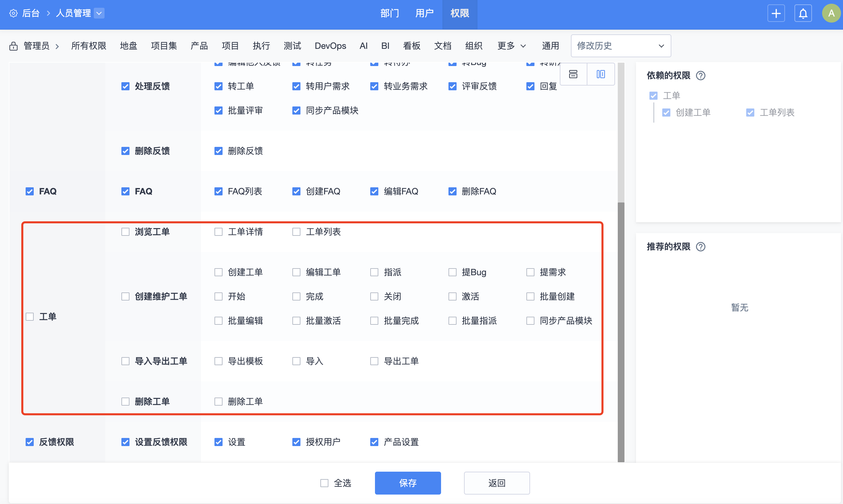Click the 返回 button
Screen dimensions: 843x504
(x=496, y=483)
